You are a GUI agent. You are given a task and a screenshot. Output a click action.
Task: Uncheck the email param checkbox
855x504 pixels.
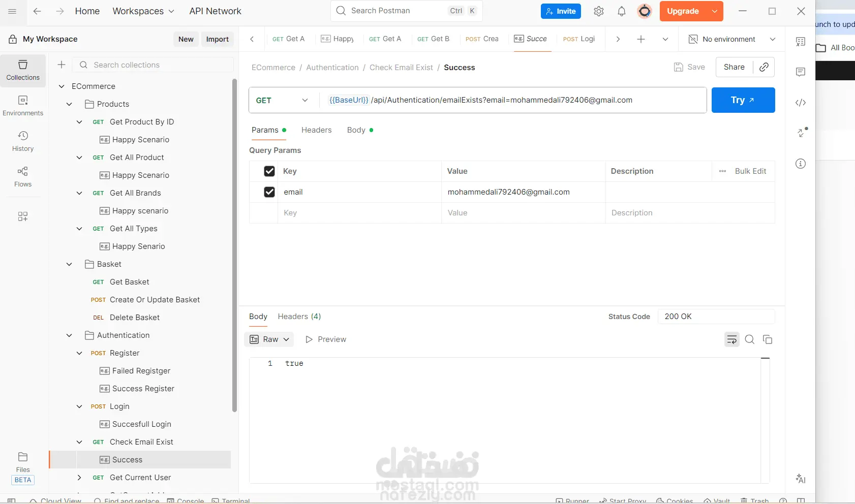click(x=269, y=192)
